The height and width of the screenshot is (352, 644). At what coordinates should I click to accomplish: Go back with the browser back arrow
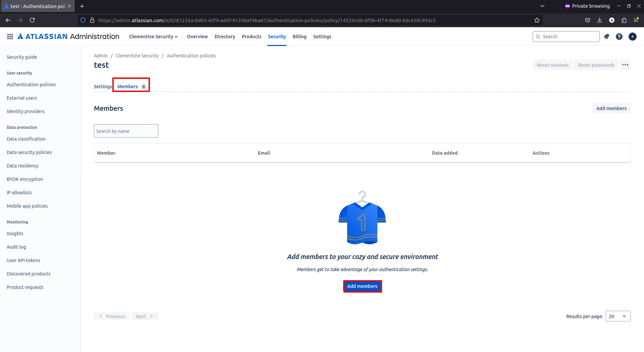pyautogui.click(x=8, y=20)
